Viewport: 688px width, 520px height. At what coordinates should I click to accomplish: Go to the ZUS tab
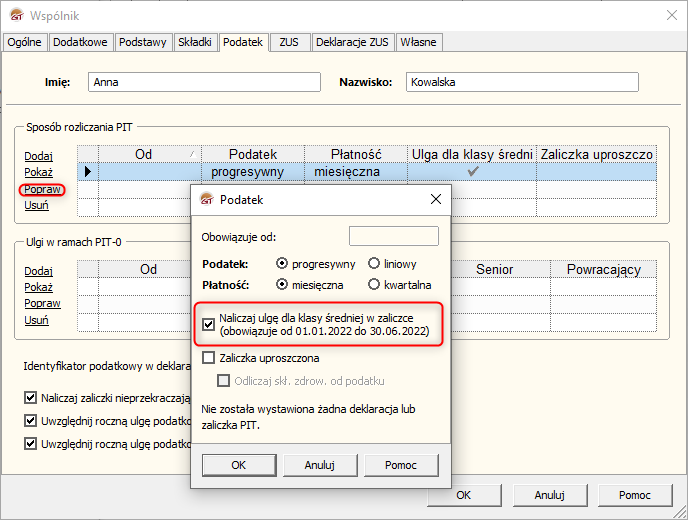[289, 42]
